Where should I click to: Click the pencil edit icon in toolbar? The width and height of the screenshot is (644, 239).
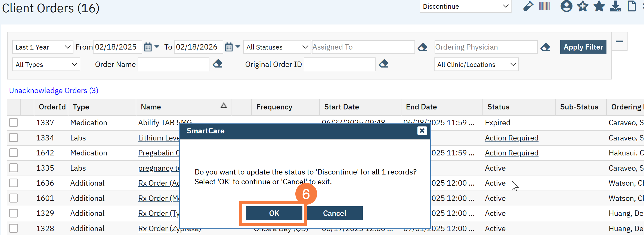[x=528, y=6]
